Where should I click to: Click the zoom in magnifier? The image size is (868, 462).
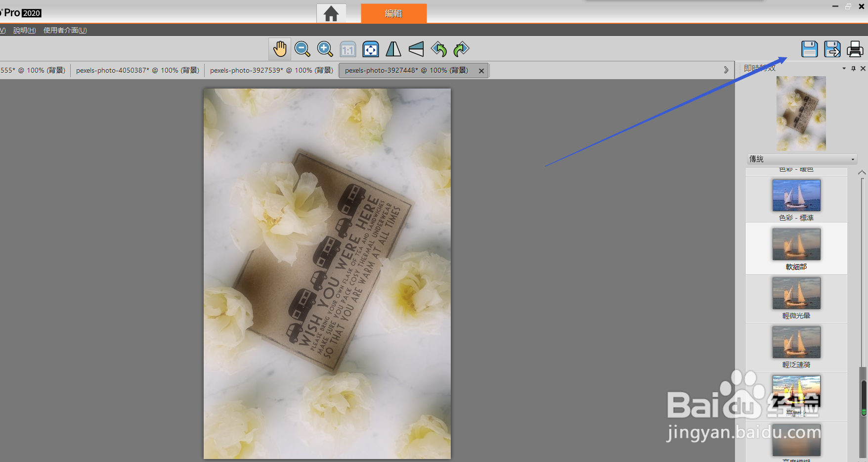[x=325, y=49]
